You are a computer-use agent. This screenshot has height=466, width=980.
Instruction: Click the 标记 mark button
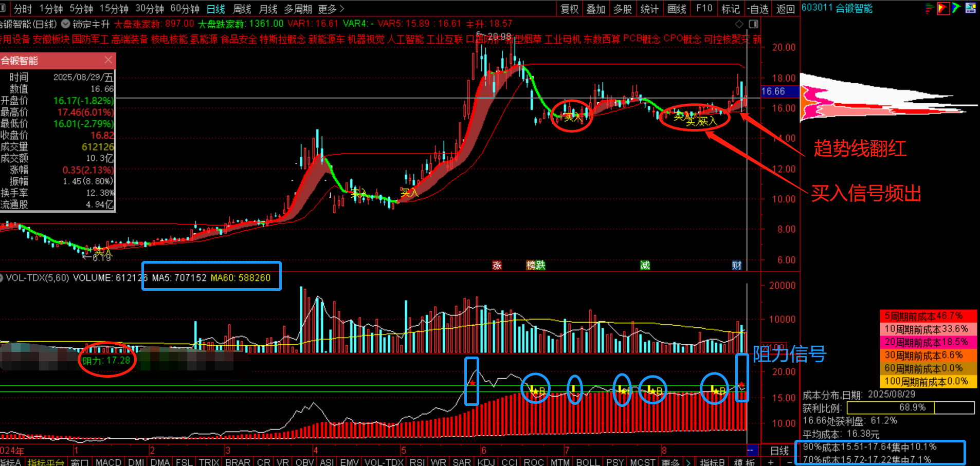click(x=731, y=9)
